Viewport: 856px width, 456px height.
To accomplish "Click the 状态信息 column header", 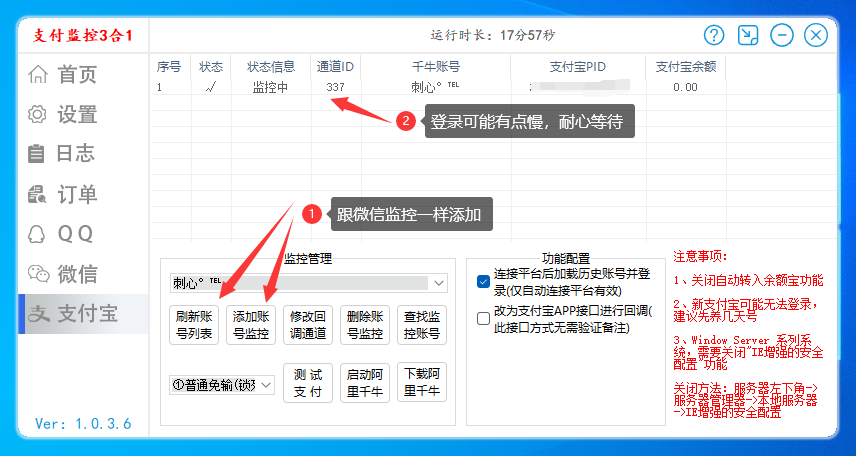I will pyautogui.click(x=271, y=67).
